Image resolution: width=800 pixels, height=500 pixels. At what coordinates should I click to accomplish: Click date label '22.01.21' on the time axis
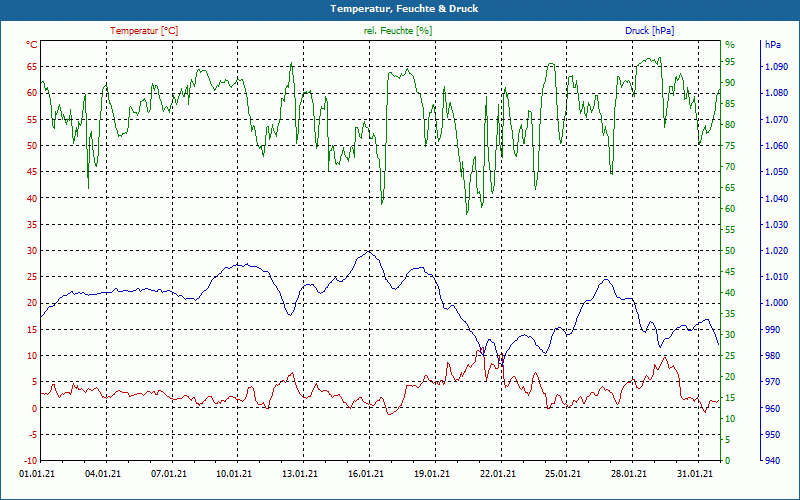497,474
